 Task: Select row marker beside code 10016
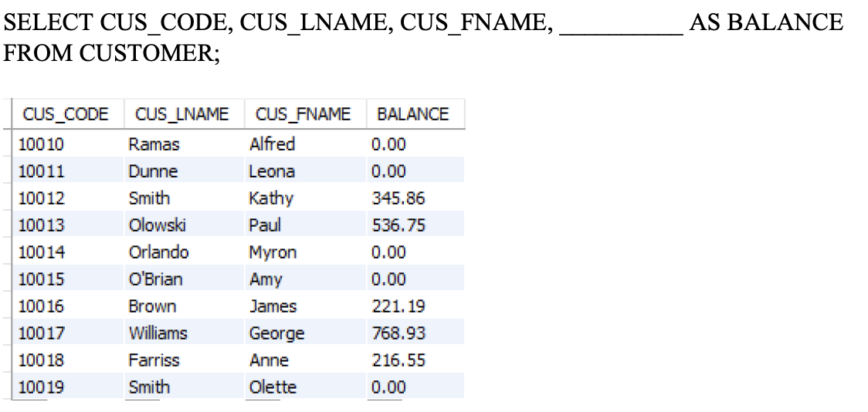tap(6, 306)
